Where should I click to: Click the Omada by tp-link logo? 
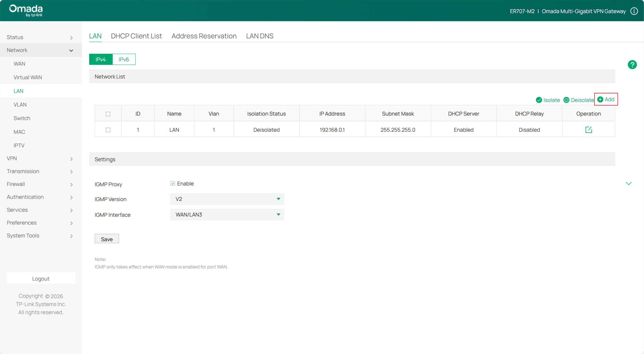click(x=25, y=10)
